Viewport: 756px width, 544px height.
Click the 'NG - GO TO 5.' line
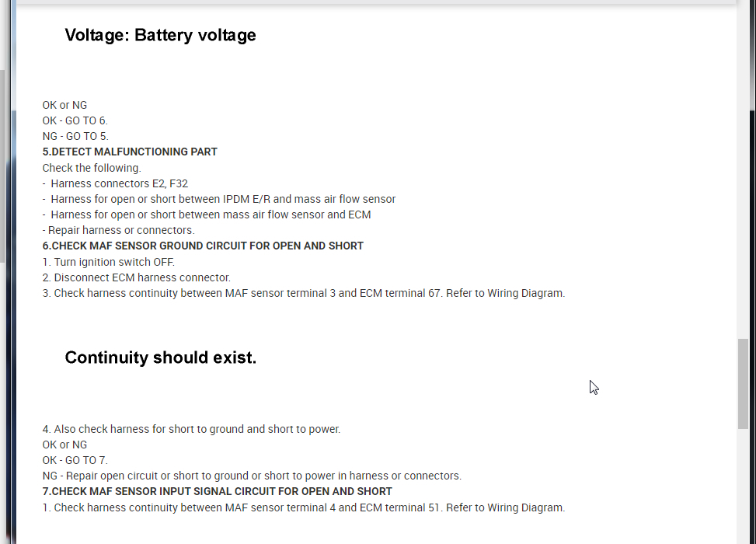(75, 136)
